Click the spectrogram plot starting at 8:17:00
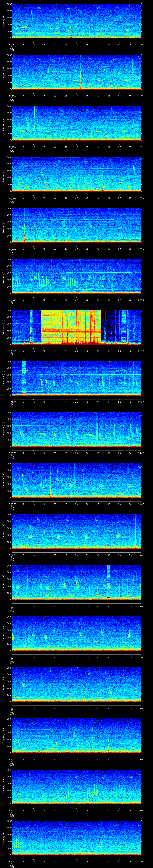Screen dimensions: 153x868 click(x=77, y=174)
